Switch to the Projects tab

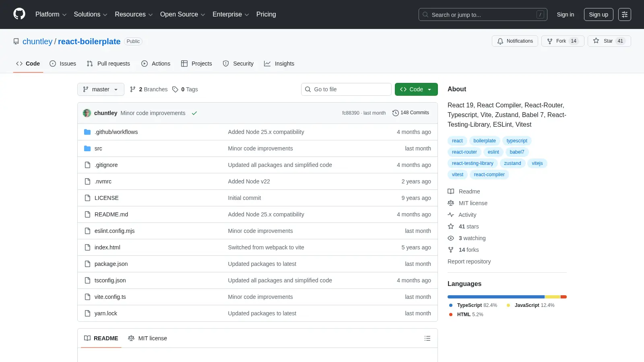196,64
